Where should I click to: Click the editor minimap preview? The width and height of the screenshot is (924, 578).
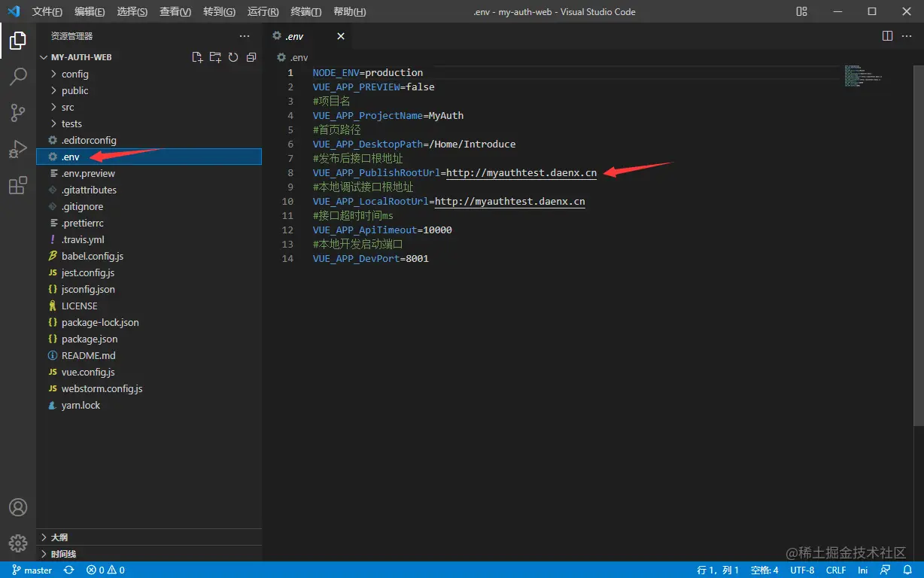[862, 76]
